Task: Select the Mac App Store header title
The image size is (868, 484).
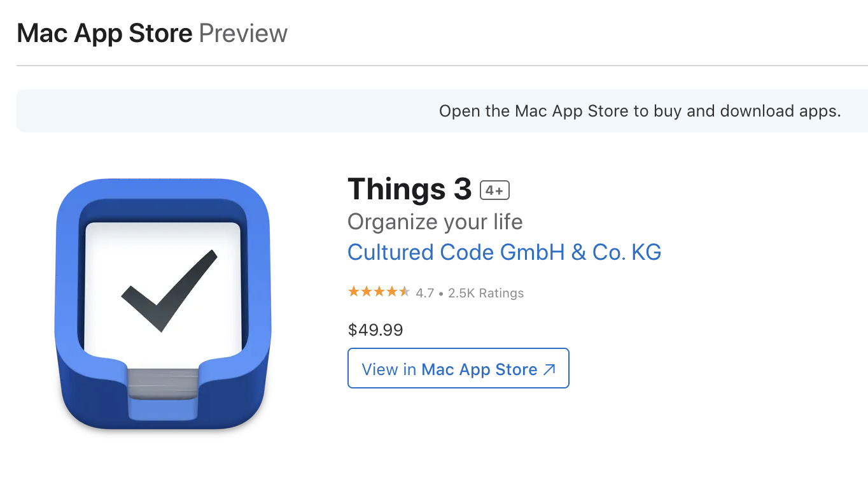Action: click(x=104, y=32)
